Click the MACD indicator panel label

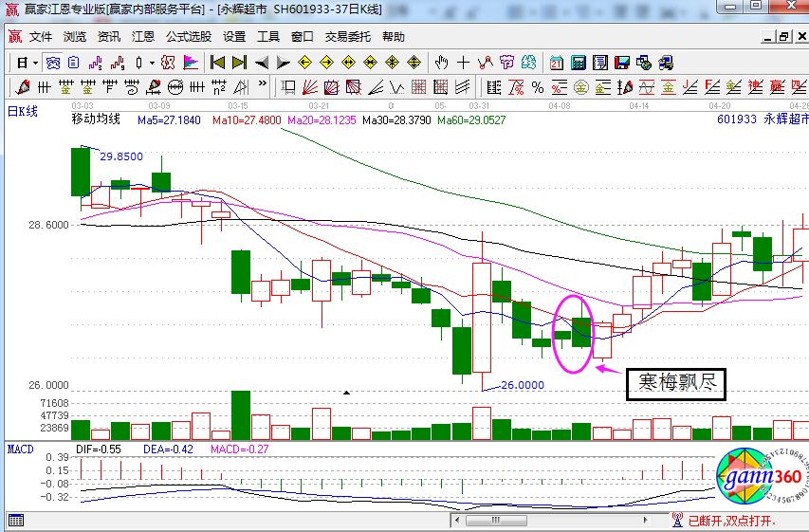(x=21, y=448)
